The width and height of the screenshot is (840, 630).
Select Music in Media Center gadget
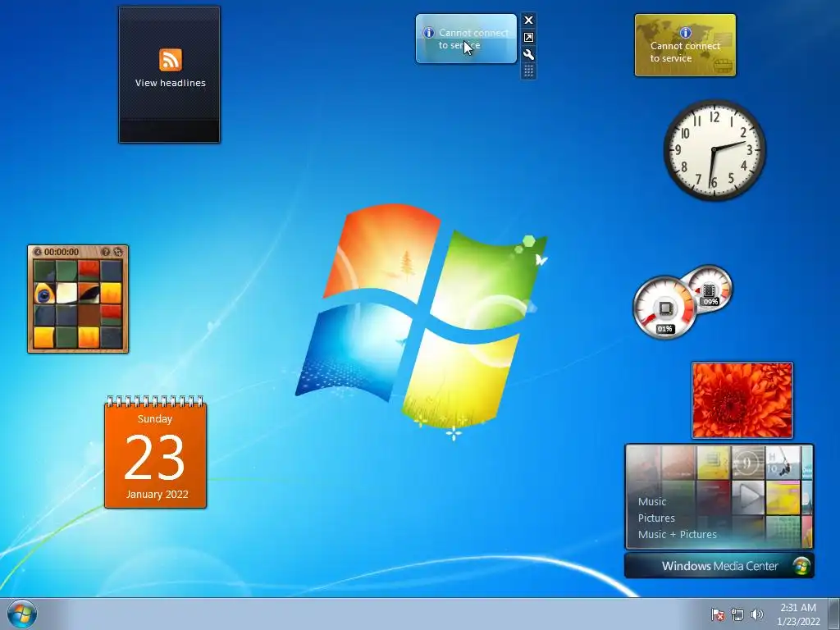click(652, 502)
